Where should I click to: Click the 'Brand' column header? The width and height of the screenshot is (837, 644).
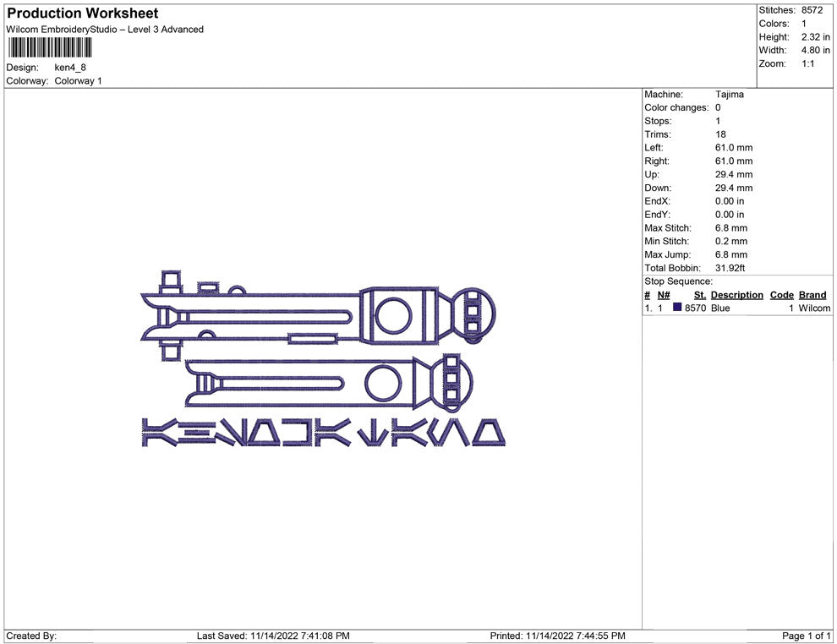[x=812, y=295]
